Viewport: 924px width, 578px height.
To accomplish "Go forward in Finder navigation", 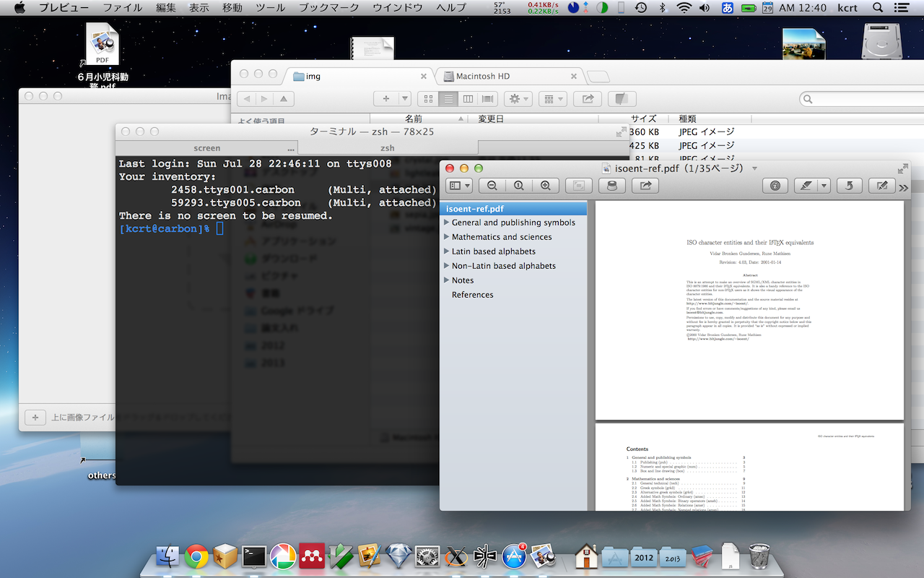I will pos(266,99).
